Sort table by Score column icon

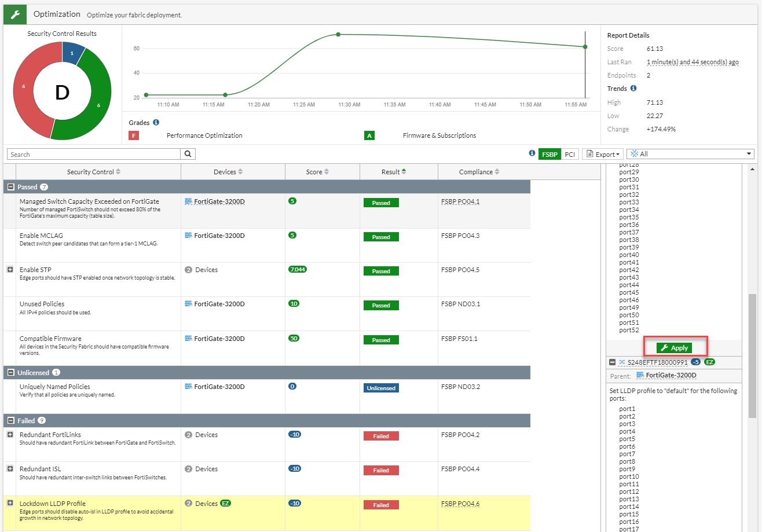(x=327, y=172)
